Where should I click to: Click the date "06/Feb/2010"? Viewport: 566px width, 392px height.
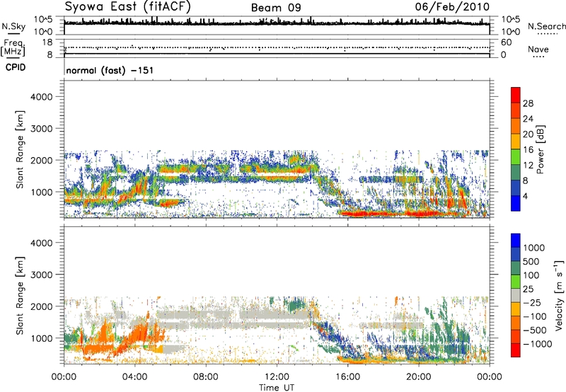click(x=452, y=7)
